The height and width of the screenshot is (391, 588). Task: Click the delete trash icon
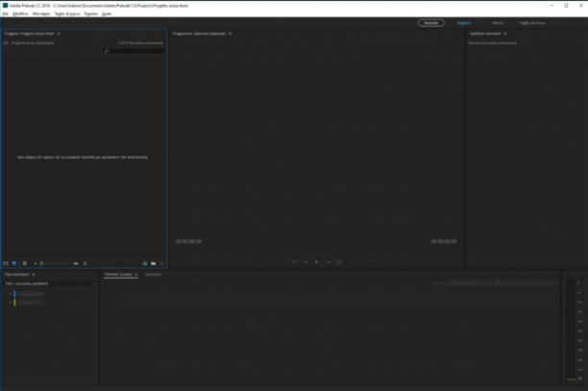point(161,263)
